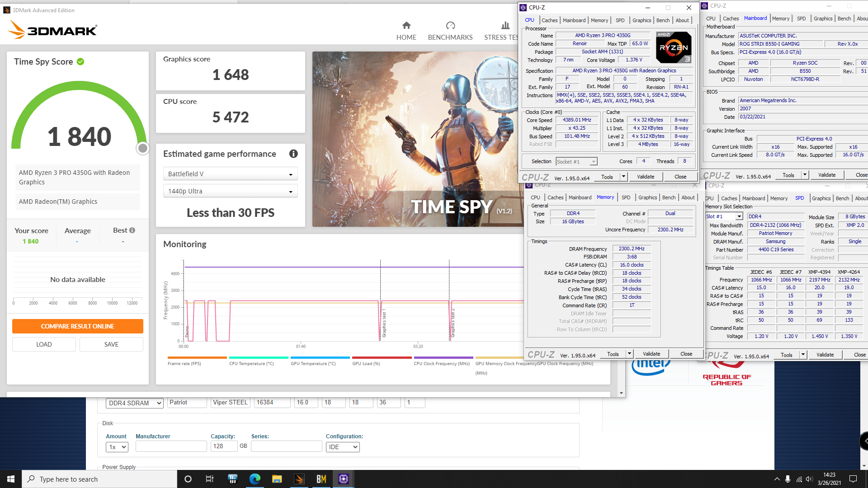868x488 pixels.
Task: Click the microphone tray icon
Action: (x=788, y=479)
